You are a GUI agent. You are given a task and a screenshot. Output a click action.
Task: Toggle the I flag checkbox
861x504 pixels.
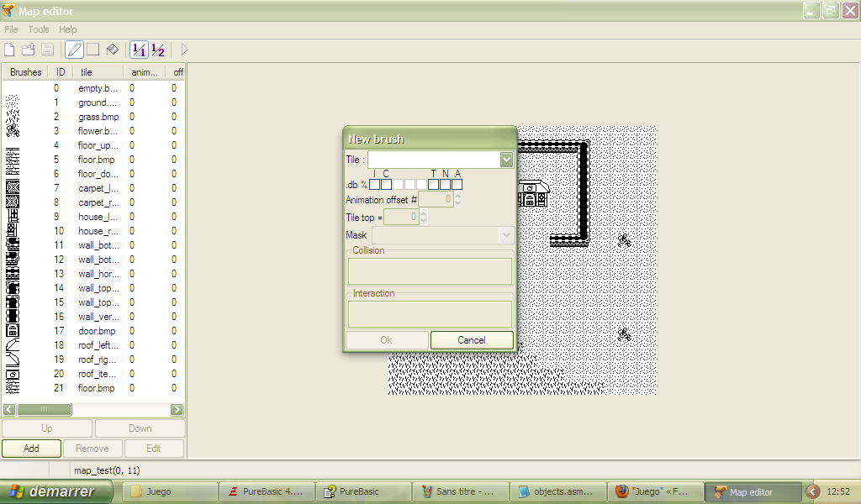(x=375, y=184)
